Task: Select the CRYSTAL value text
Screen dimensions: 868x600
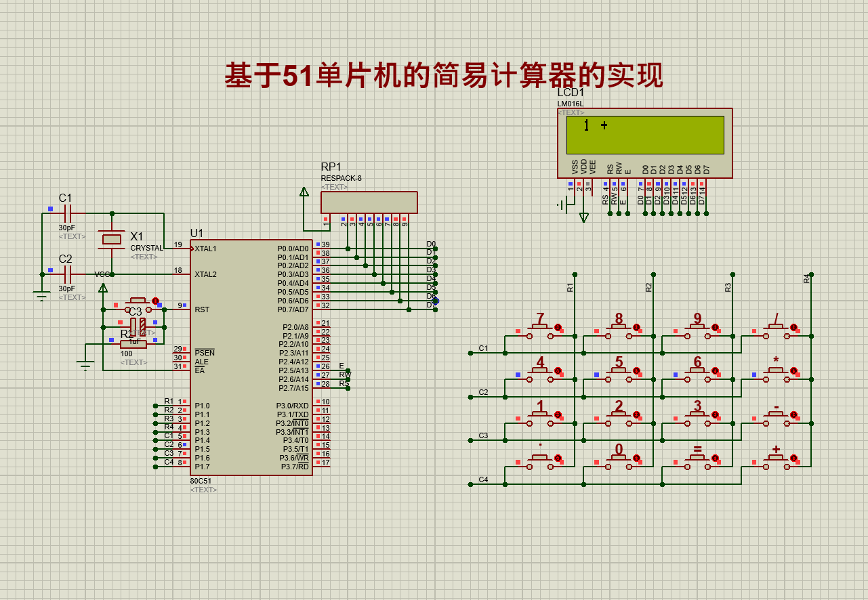Action: click(147, 248)
